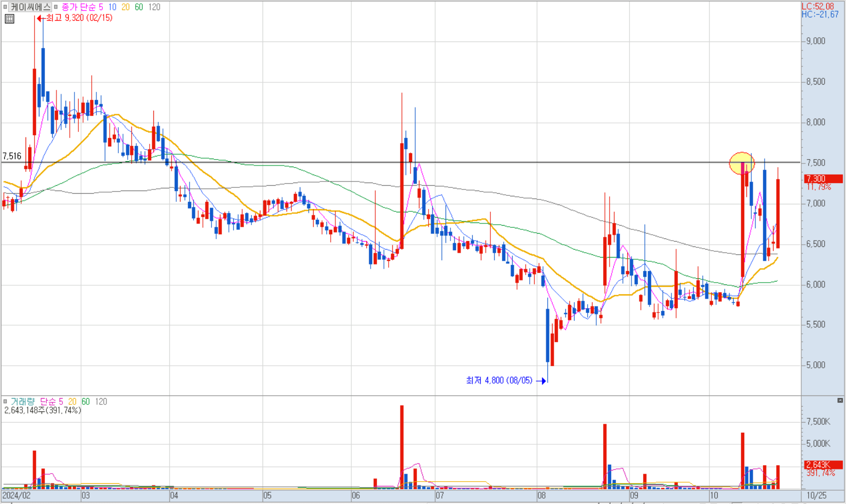
Task: Click the red 7,300 current price tag
Action: click(x=823, y=179)
